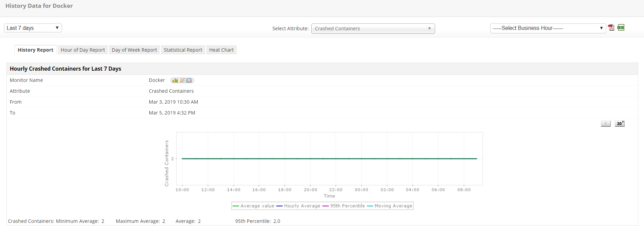Screen dimensions: 644x231
Task: Click 'Hourly Crashed Containers for Last 7 Days' heading
Action: [x=65, y=69]
